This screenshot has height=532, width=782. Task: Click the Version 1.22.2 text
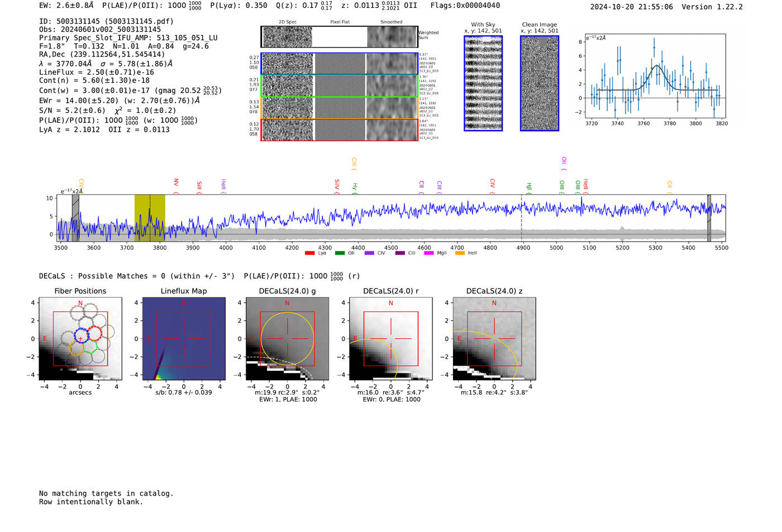click(x=712, y=7)
